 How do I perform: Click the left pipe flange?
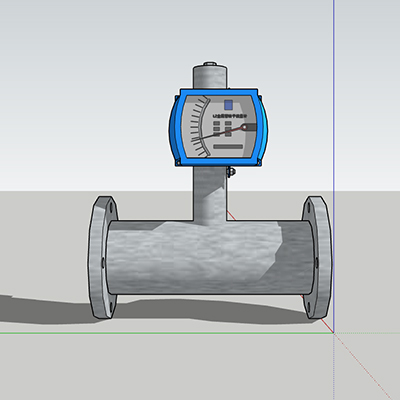[x=102, y=257]
